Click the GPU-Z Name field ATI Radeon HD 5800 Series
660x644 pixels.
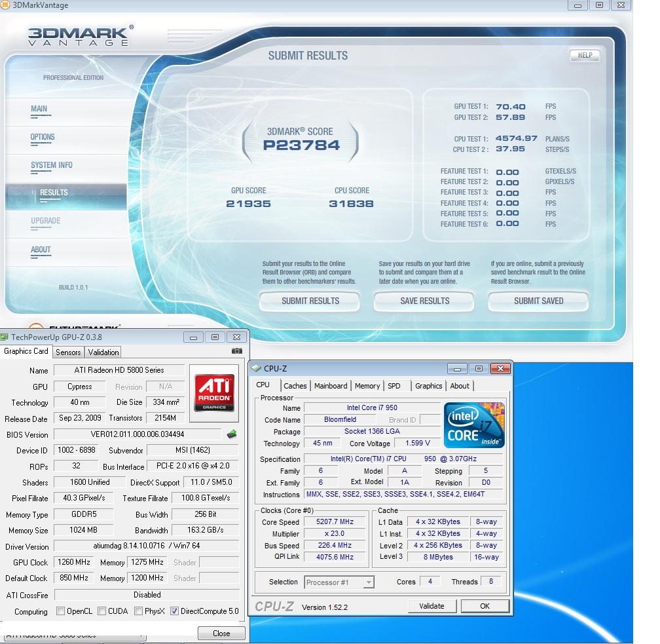[119, 370]
